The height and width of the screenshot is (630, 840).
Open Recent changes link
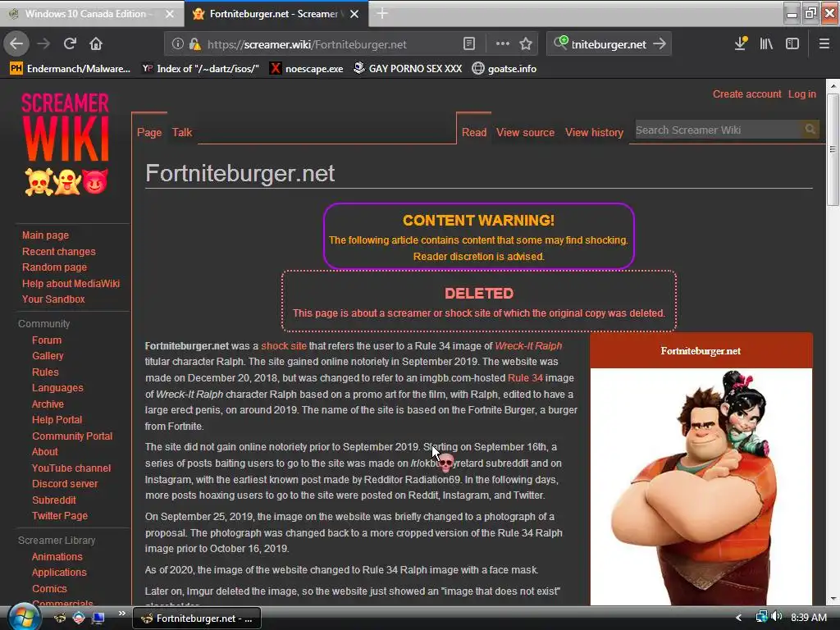click(x=59, y=251)
